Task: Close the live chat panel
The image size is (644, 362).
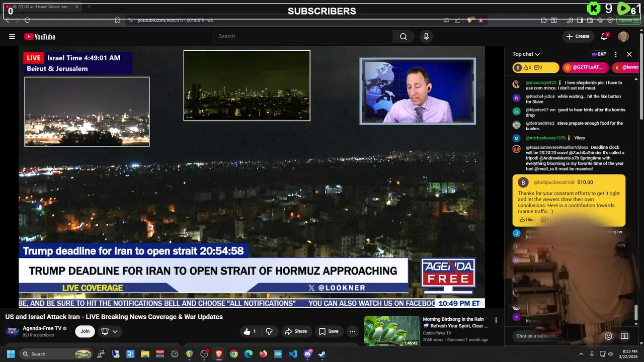Action: click(x=629, y=54)
